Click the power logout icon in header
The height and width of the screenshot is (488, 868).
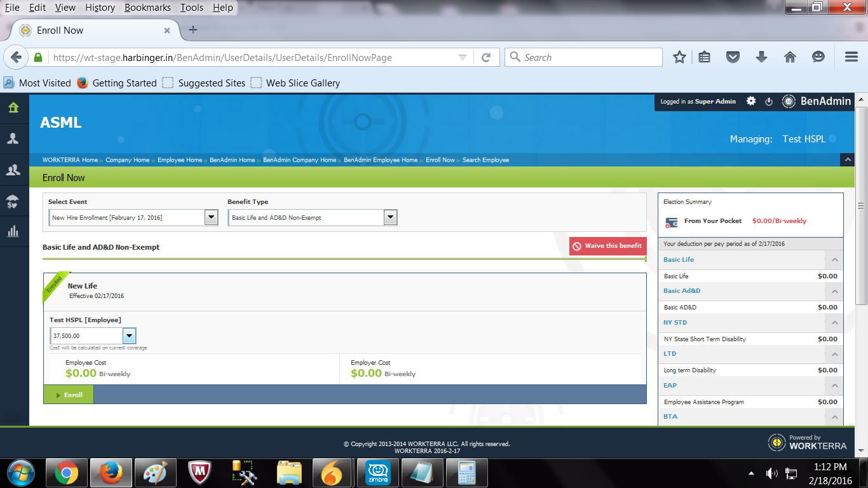[769, 102]
